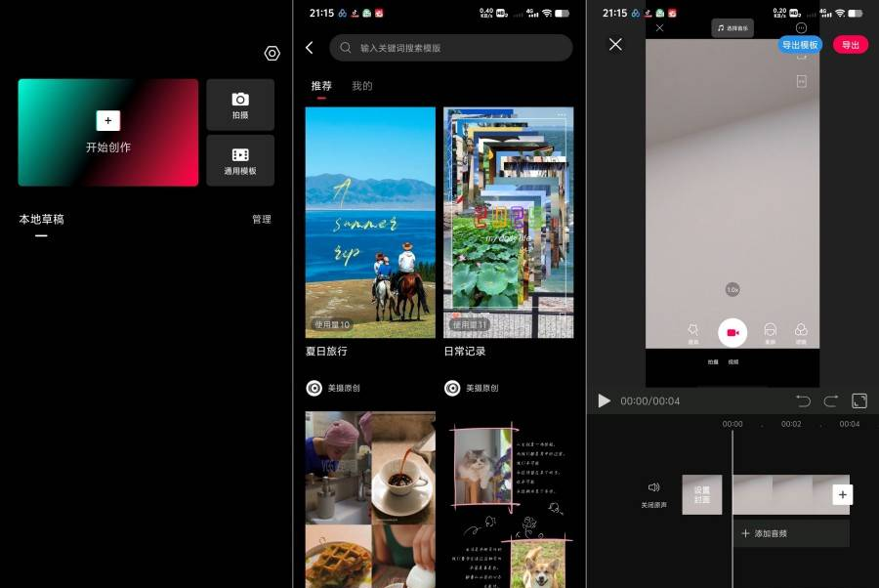879x588 pixels.
Task: Focus the 输入关键词搜索模版 search field
Action: coord(450,48)
